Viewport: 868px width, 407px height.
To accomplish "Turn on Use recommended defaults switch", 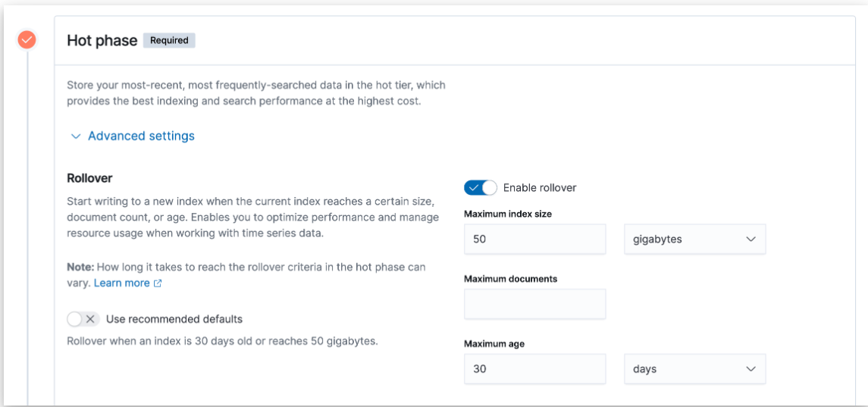I will coord(83,319).
